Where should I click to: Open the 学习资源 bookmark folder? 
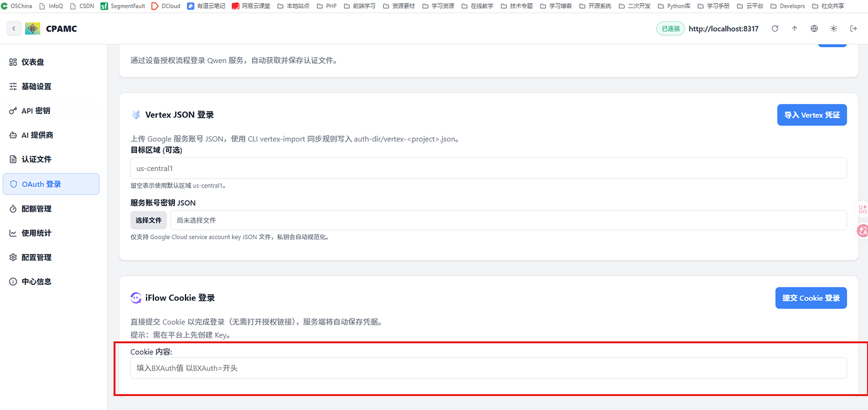(x=438, y=6)
